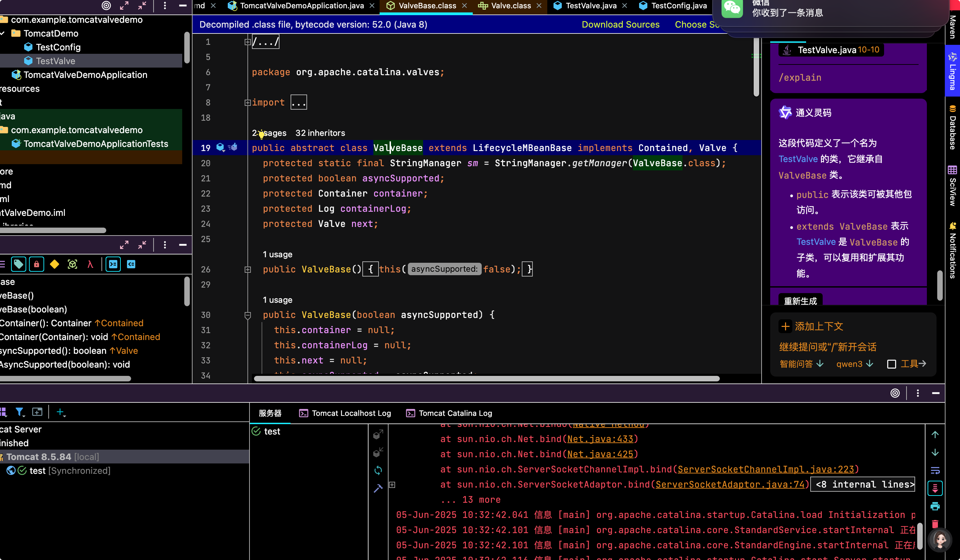
Task: Click the clear console trash icon
Action: [x=935, y=524]
